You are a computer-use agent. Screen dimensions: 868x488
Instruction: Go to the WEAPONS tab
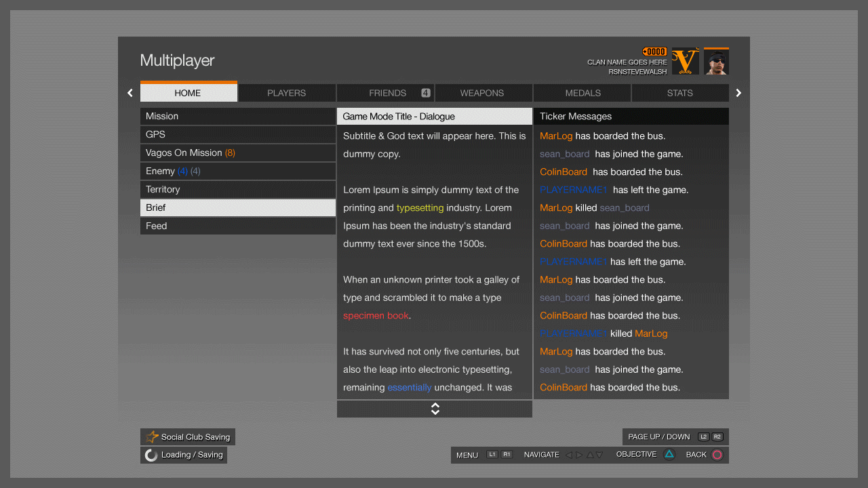coord(482,93)
